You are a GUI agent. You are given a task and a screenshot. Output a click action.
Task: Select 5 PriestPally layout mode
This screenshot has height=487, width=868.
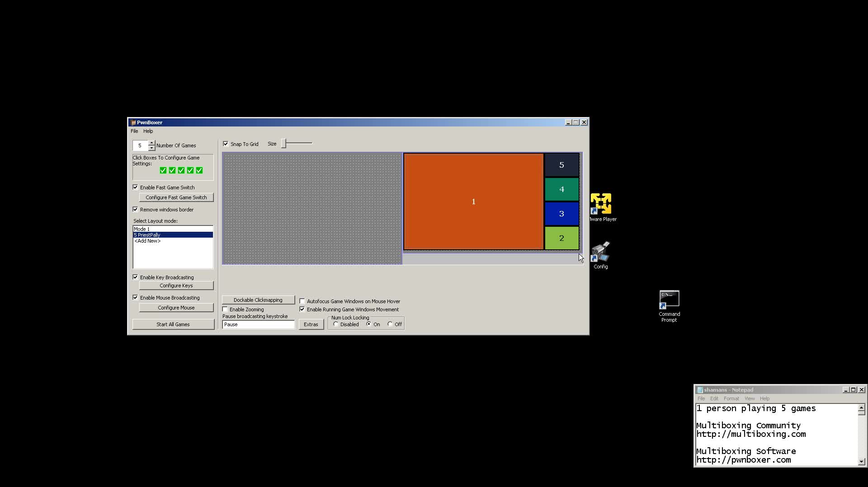click(173, 235)
